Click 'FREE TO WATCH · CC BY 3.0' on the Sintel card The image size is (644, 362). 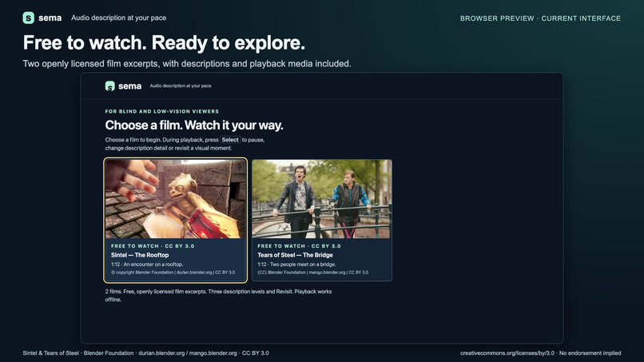coord(153,246)
